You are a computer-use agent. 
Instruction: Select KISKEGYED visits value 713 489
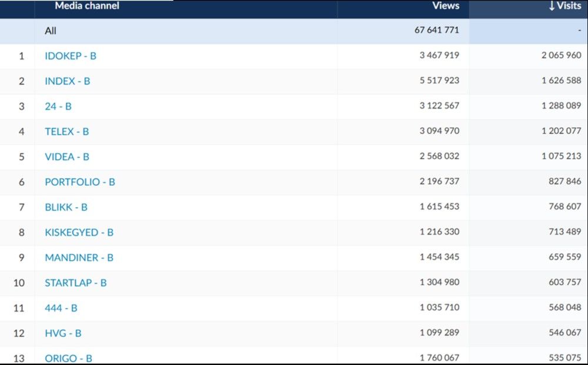(564, 232)
